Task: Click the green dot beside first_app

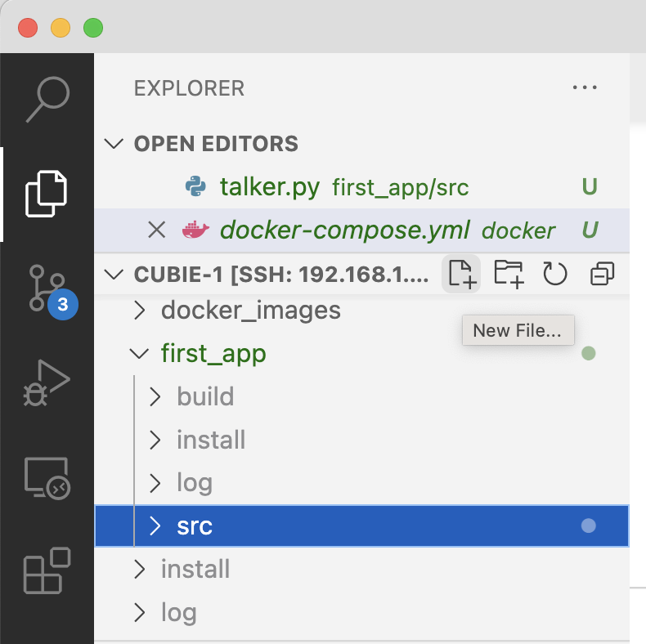Action: [588, 353]
